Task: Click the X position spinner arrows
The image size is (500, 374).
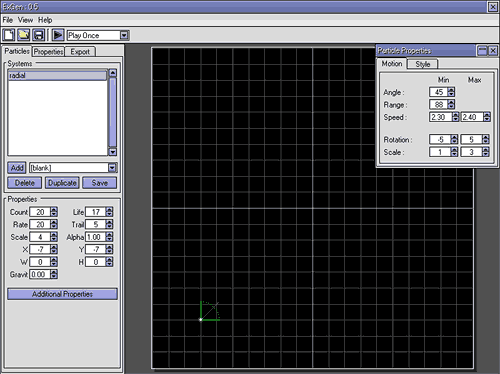Action: tap(54, 249)
